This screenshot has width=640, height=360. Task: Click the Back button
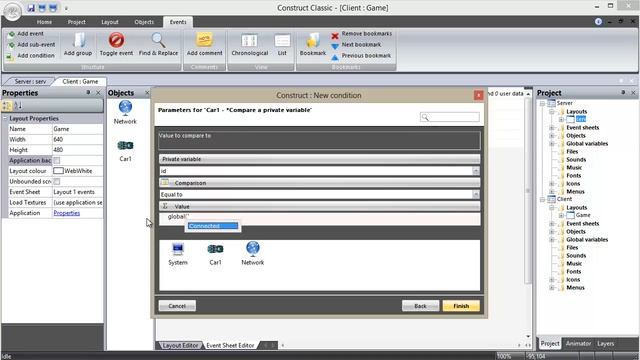coord(420,306)
